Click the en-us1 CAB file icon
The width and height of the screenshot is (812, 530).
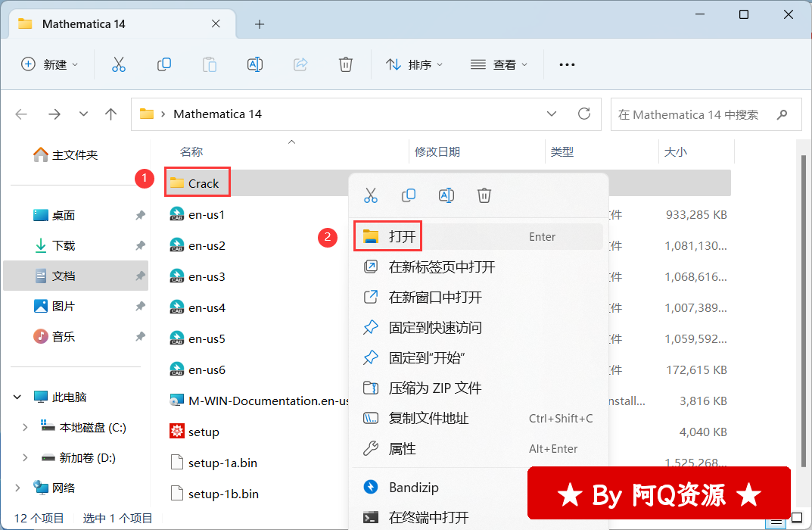coord(177,214)
